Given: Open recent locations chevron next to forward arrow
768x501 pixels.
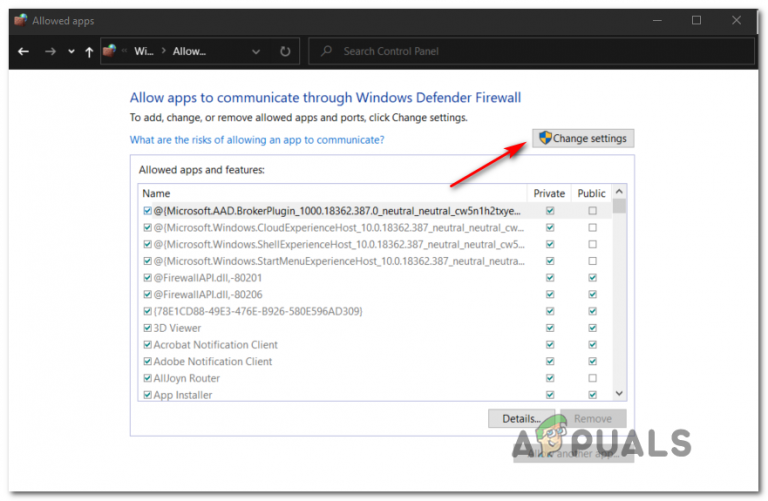Looking at the screenshot, I should point(72,51).
